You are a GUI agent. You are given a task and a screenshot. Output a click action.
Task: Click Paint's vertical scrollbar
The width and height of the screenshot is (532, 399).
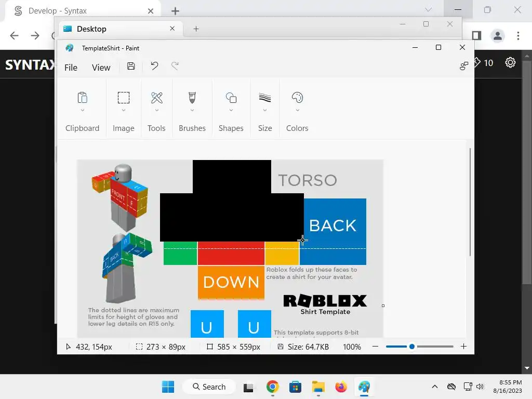click(470, 202)
